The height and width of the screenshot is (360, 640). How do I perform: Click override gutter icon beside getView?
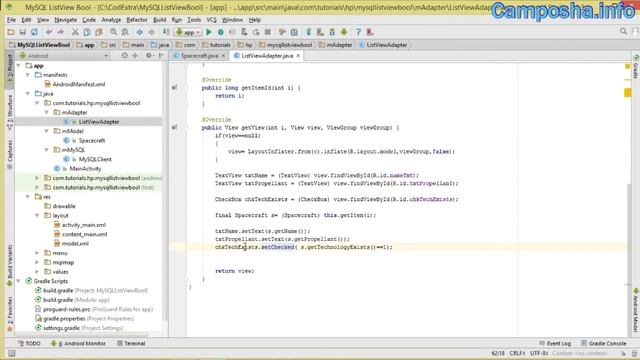point(174,127)
